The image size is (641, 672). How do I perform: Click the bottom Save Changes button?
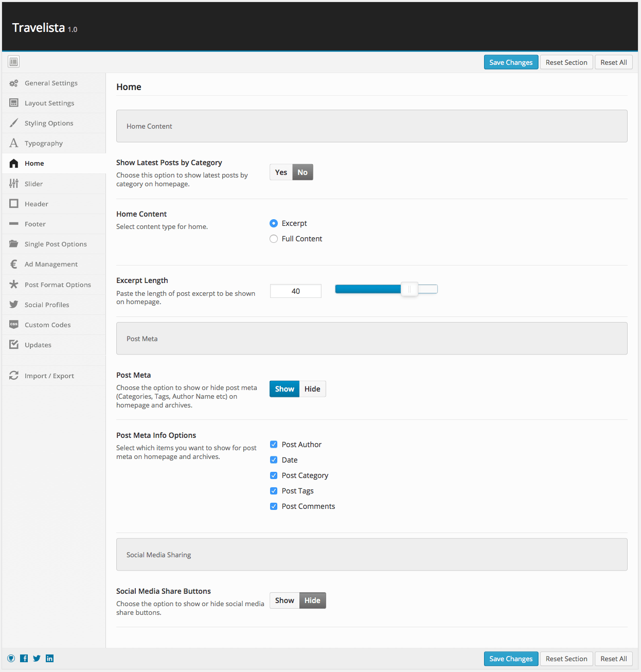click(x=511, y=659)
